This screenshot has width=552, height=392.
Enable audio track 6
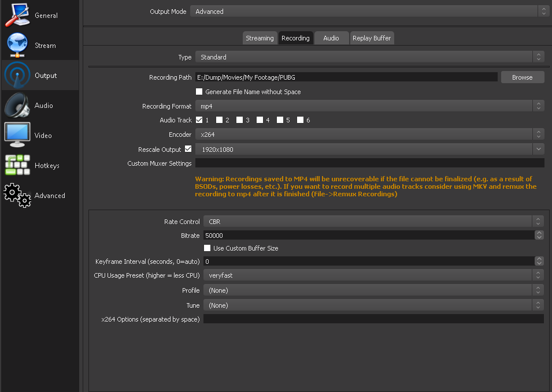point(301,120)
